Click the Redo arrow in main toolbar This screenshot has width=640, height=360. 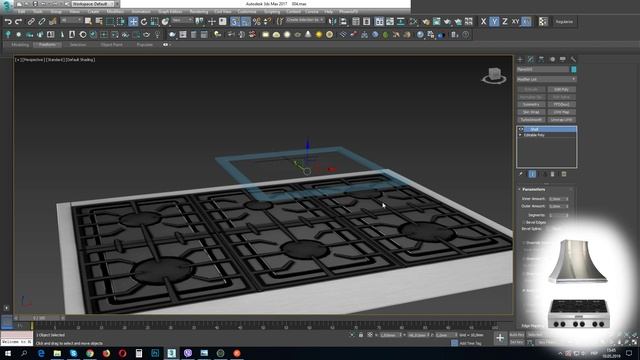coord(18,22)
